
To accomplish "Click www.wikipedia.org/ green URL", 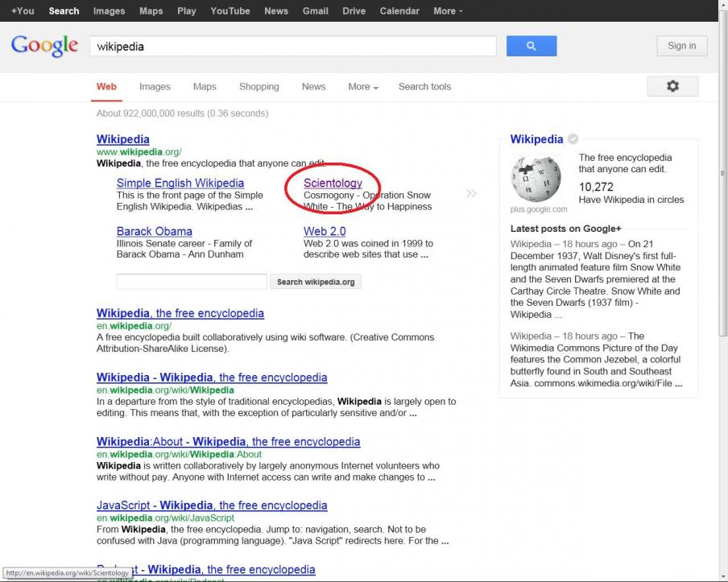I will coord(139,152).
